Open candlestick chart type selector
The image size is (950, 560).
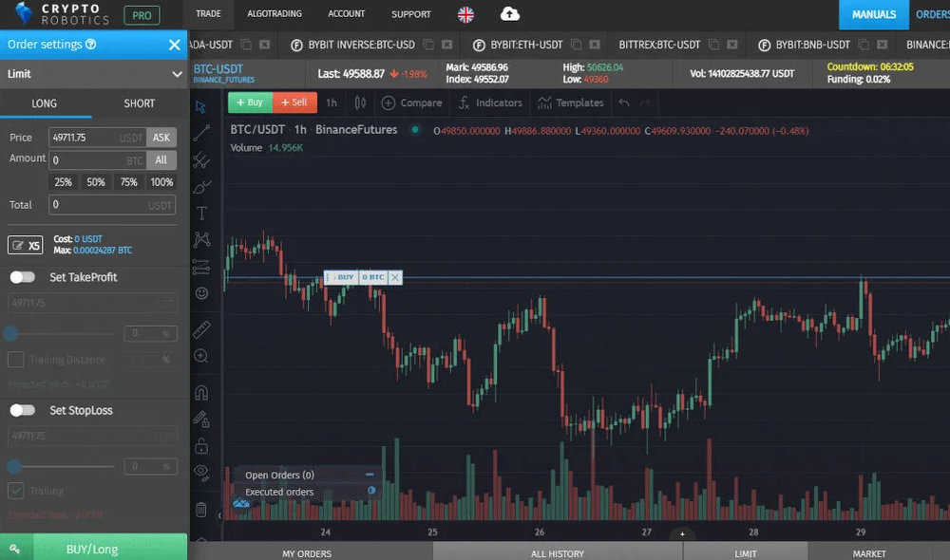click(x=360, y=103)
